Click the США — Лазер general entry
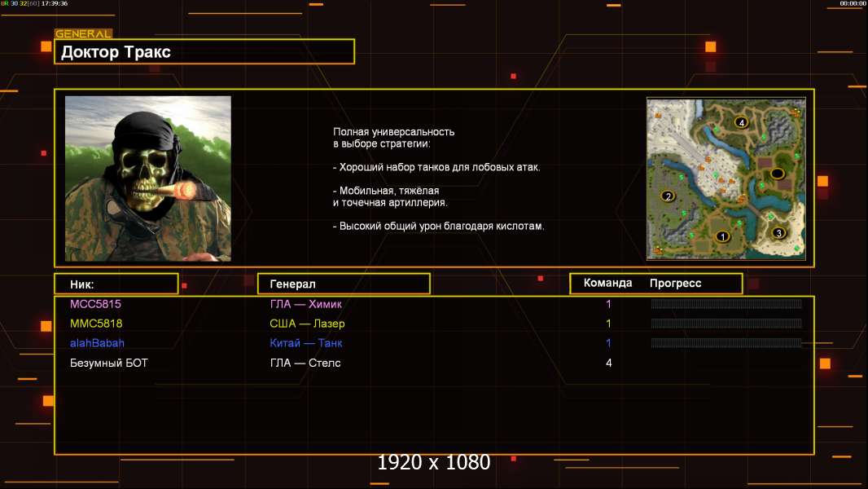This screenshot has width=868, height=489. tap(307, 324)
